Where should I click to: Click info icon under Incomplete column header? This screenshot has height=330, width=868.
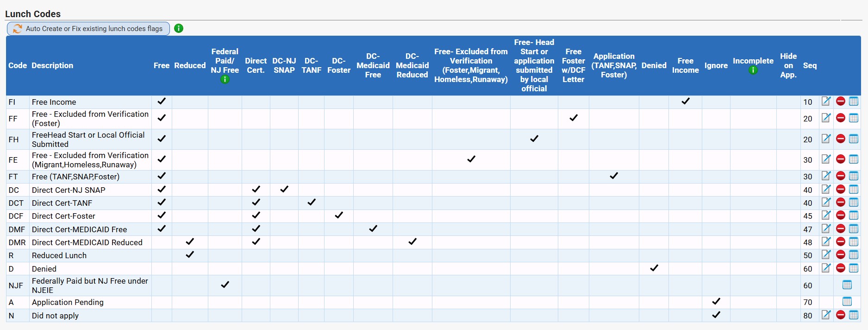(x=753, y=70)
